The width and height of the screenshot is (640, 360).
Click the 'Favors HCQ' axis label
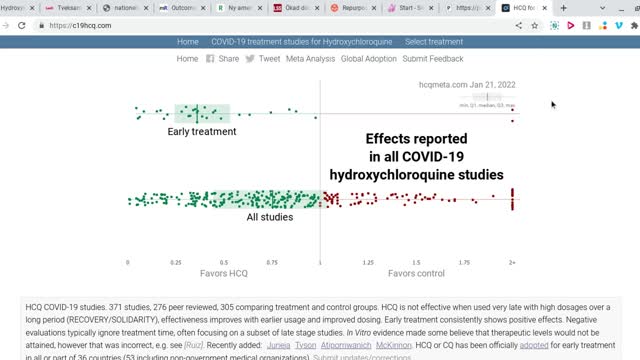click(224, 273)
